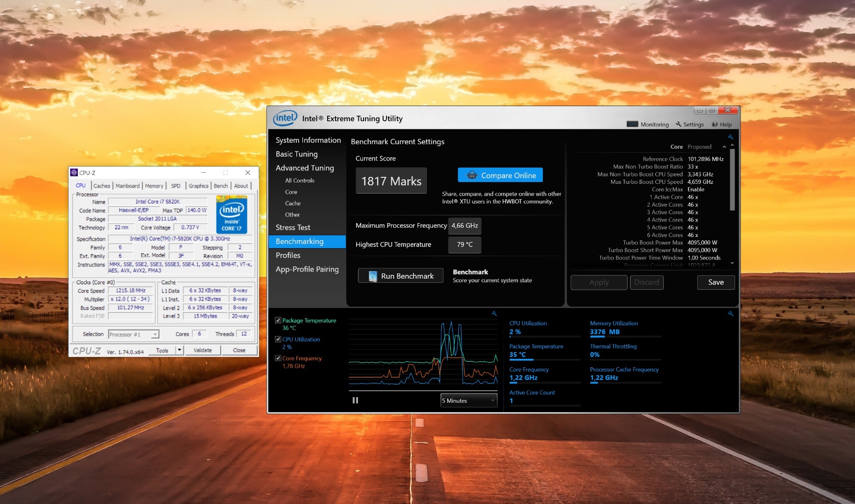Select the Benchmarking section

(x=307, y=241)
